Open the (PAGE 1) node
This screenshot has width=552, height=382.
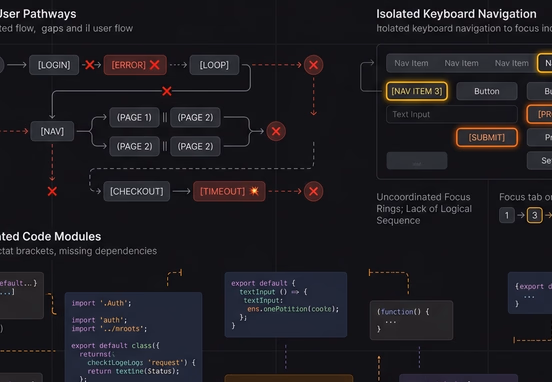[134, 117]
